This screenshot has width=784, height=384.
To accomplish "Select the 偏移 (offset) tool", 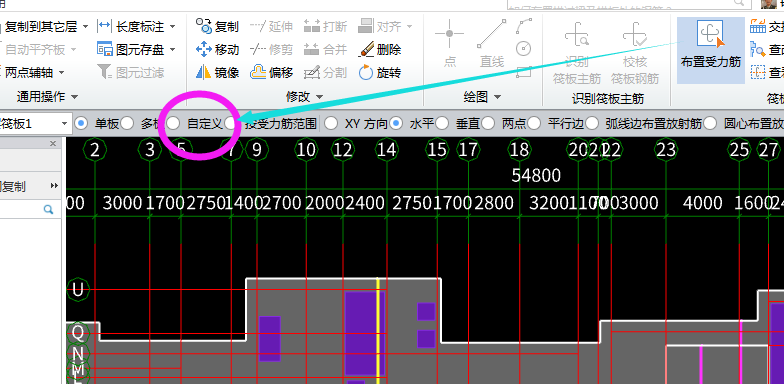I will [271, 73].
